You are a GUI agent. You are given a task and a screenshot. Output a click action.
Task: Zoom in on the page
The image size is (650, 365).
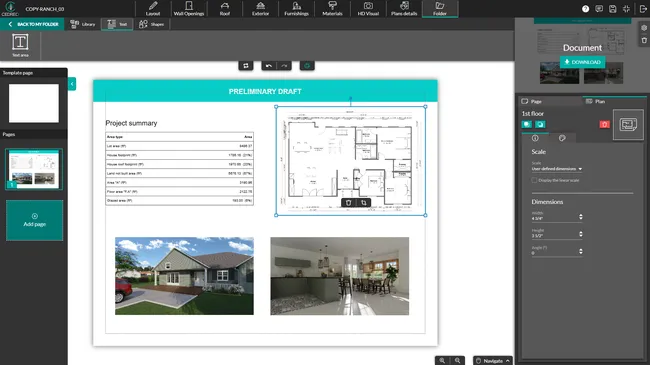(x=442, y=361)
